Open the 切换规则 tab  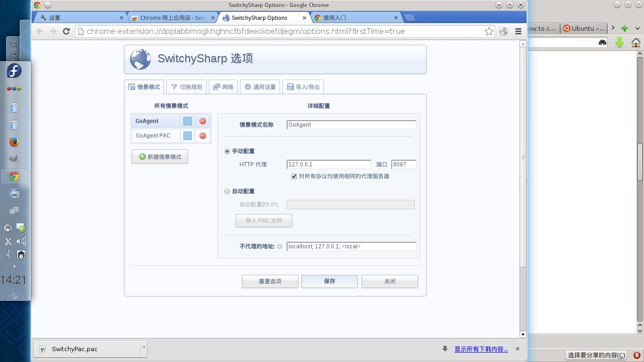[x=186, y=87]
